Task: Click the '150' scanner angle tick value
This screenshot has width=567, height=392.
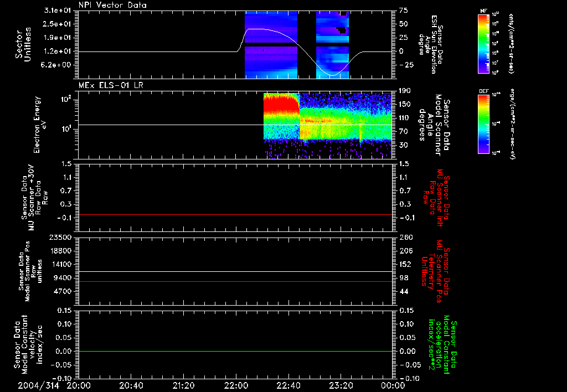Action: pyautogui.click(x=405, y=105)
